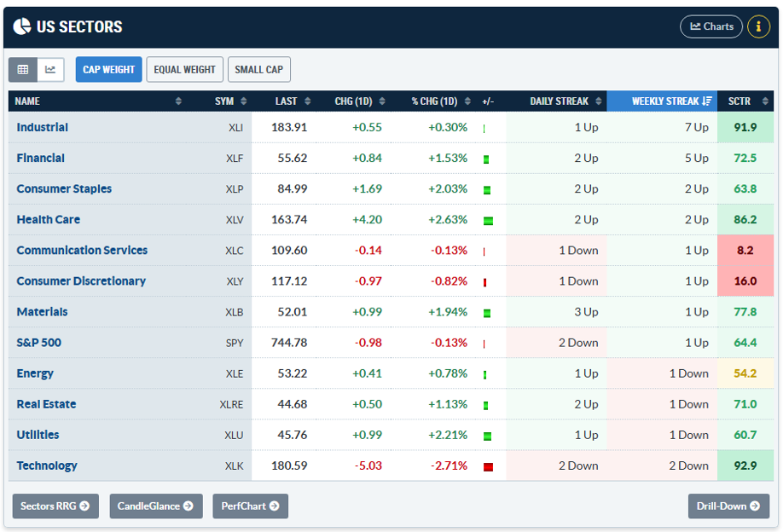Open the Real Estate sector link
This screenshot has height=532, width=783.
pos(46,404)
